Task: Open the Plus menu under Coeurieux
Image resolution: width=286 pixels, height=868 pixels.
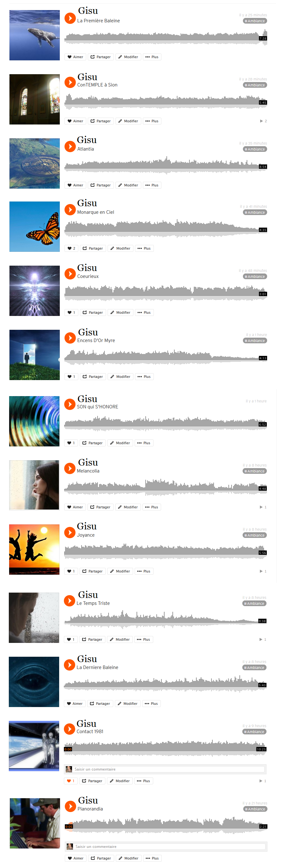Action: click(144, 312)
